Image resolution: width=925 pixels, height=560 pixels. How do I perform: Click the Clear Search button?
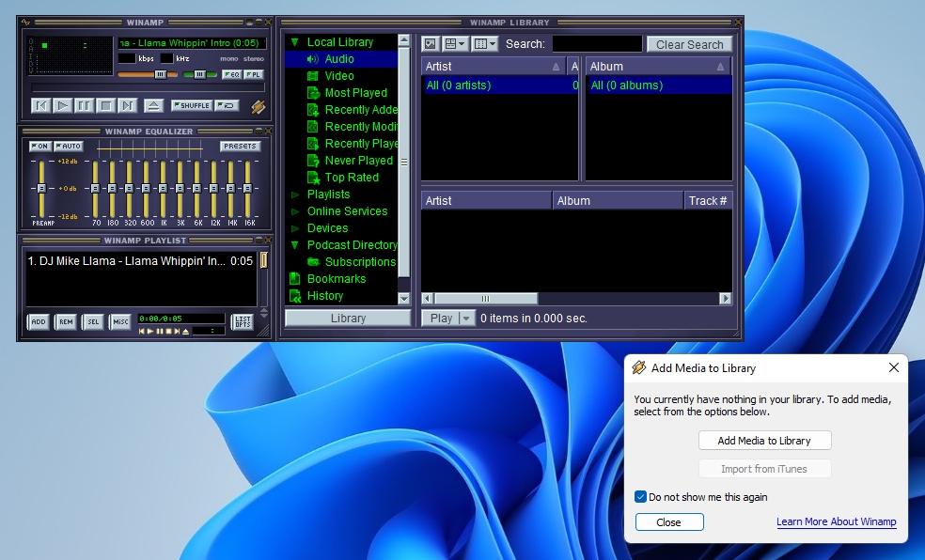tap(689, 45)
